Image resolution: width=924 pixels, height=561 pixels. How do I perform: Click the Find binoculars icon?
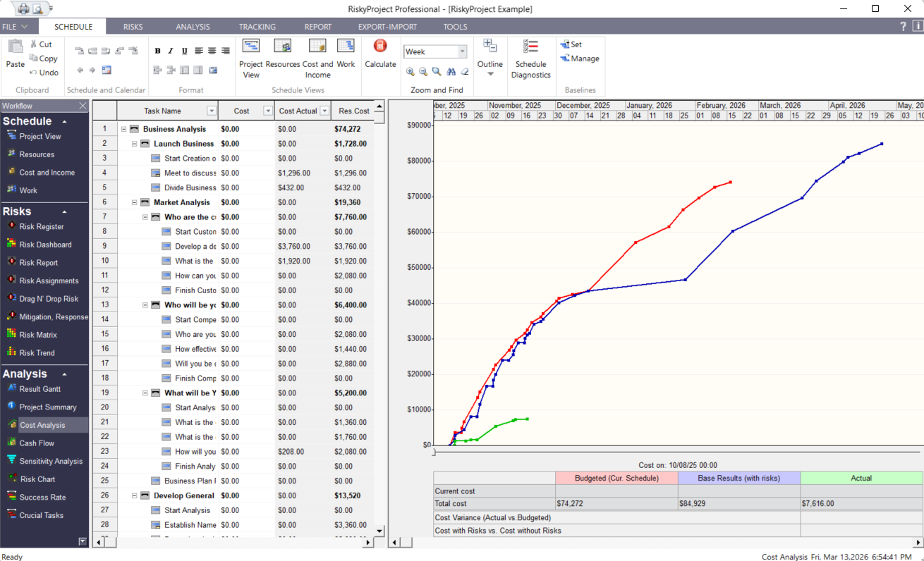pos(451,71)
